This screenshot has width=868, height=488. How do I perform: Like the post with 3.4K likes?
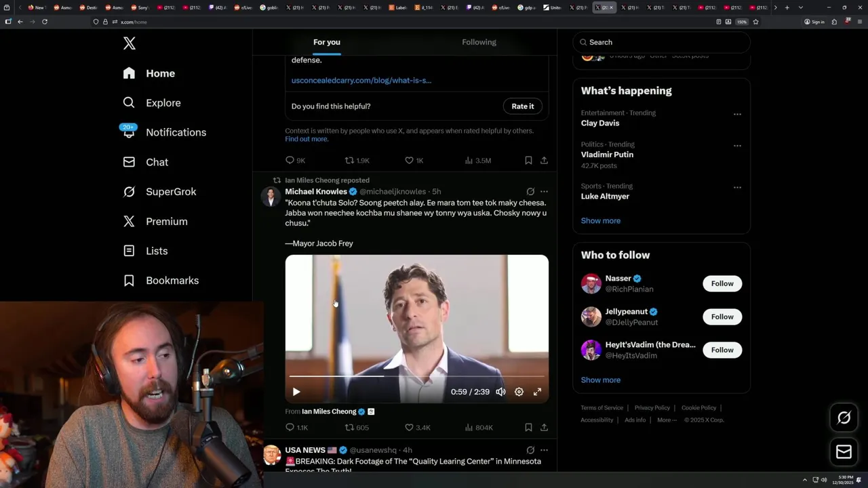coord(417,428)
